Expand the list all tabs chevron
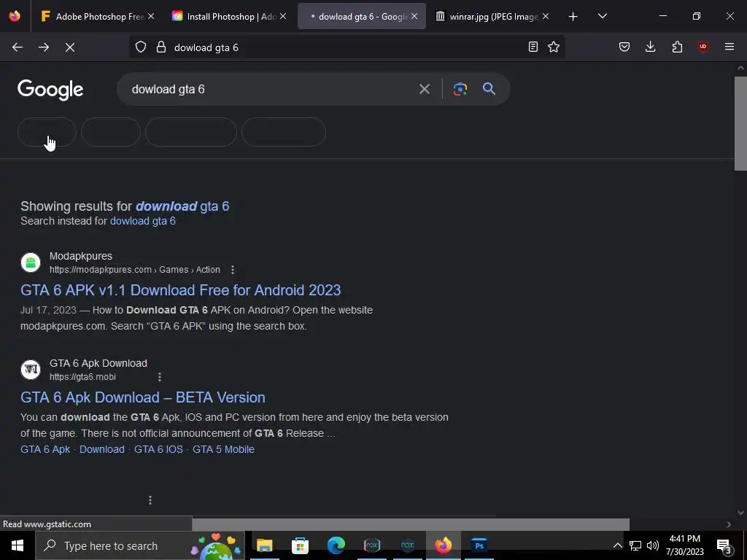The image size is (747, 560). [x=602, y=17]
